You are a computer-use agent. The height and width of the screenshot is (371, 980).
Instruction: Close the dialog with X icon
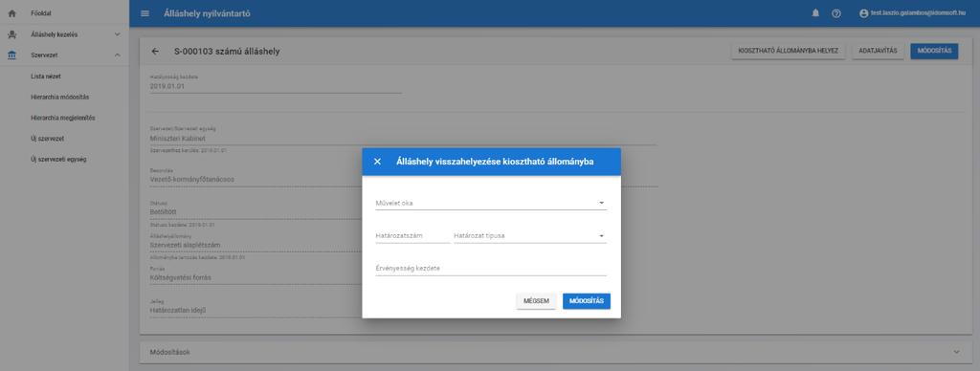click(377, 162)
